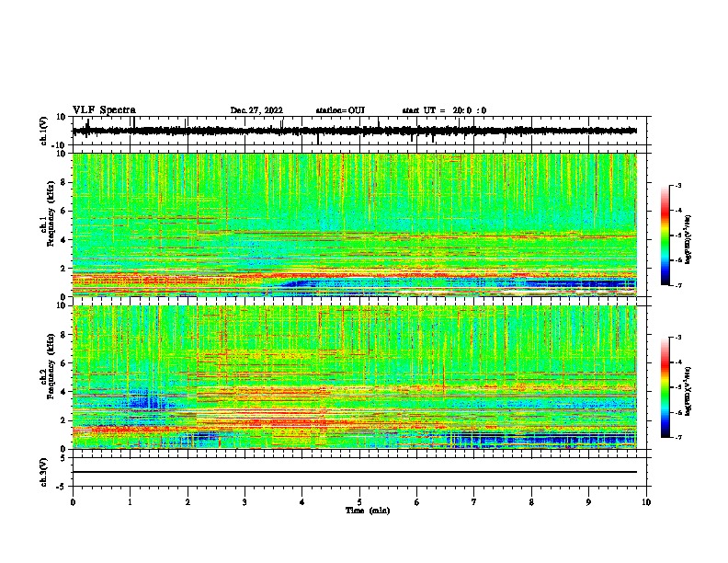Click the date 'Dec. 27, 2022'
The image size is (728, 563).
click(256, 110)
